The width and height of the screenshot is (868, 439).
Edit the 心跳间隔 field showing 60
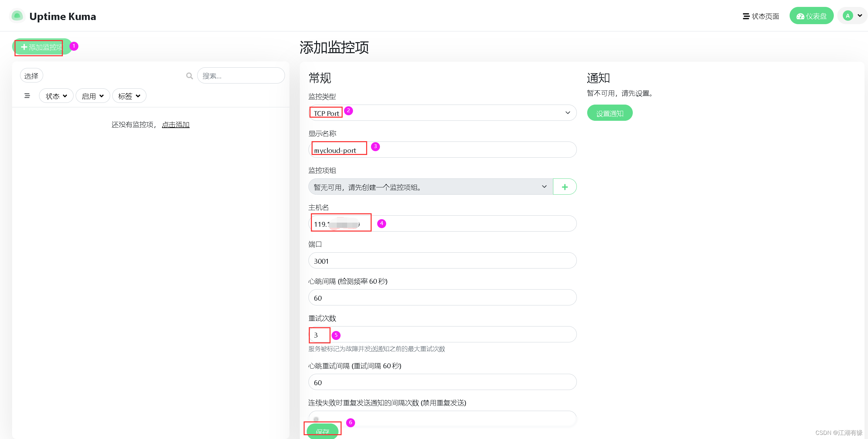point(442,297)
